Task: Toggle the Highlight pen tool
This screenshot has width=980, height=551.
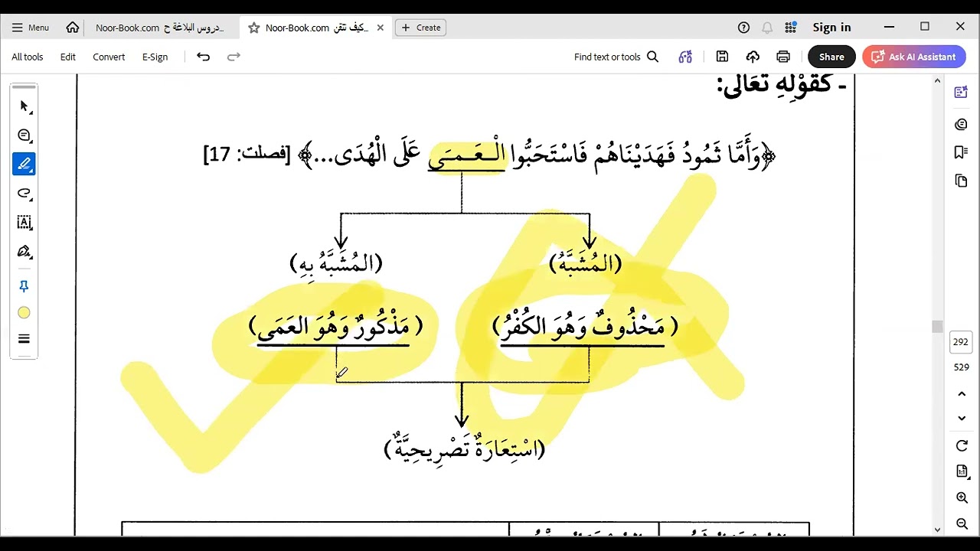Action: click(24, 164)
